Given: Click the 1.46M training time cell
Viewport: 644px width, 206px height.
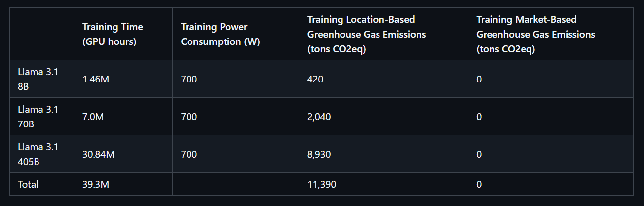Looking at the screenshot, I should [96, 79].
